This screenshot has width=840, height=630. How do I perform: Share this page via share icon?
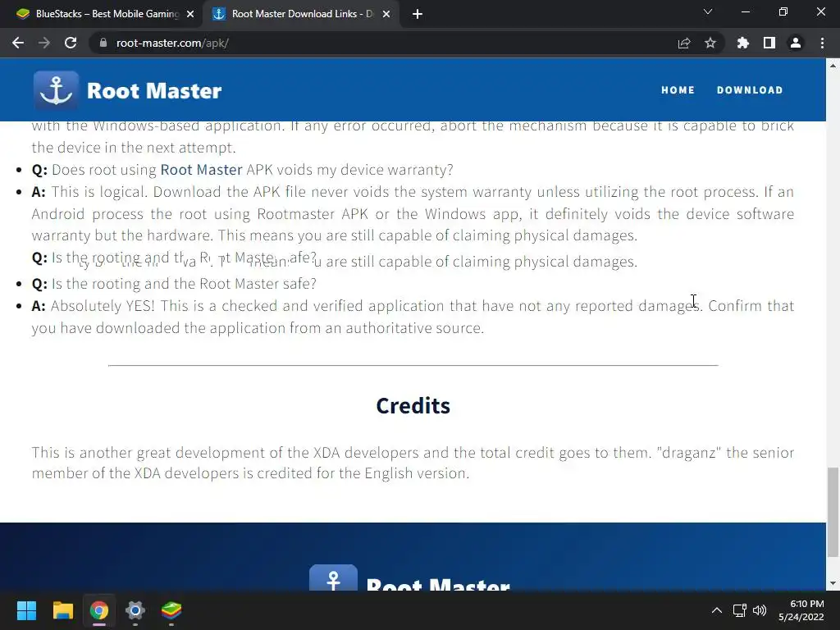pyautogui.click(x=684, y=43)
